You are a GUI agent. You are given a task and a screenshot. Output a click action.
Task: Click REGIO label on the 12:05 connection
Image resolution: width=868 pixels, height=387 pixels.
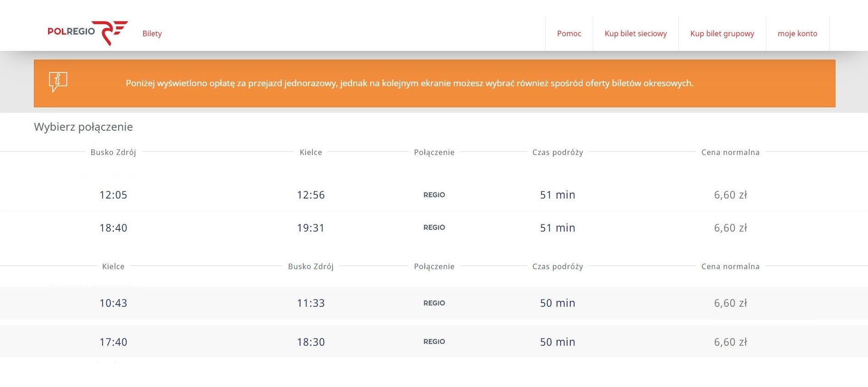tap(434, 195)
